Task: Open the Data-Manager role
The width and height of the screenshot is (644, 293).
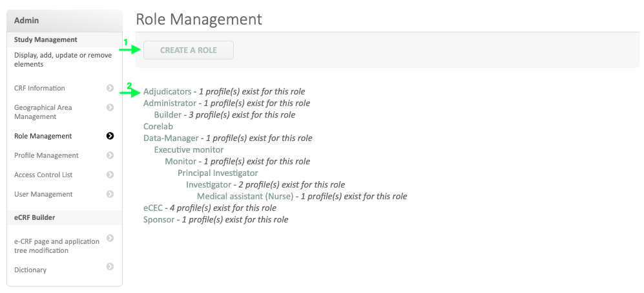Action: (171, 138)
